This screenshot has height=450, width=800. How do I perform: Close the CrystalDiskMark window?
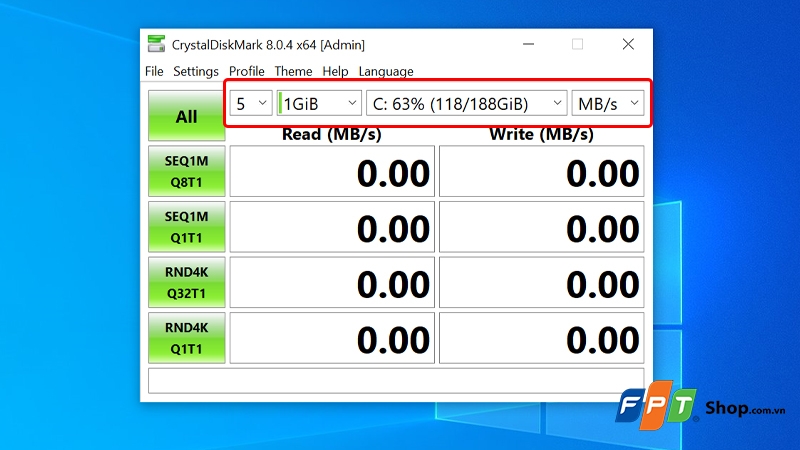[628, 44]
